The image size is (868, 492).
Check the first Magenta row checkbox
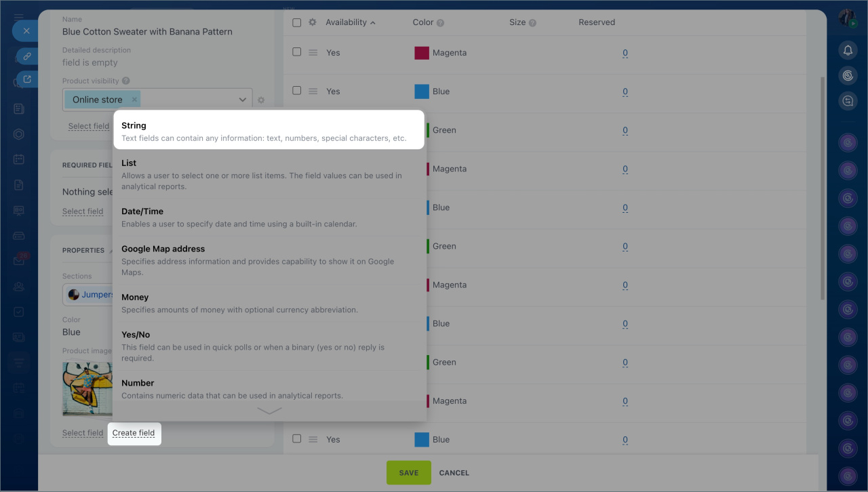click(x=296, y=52)
